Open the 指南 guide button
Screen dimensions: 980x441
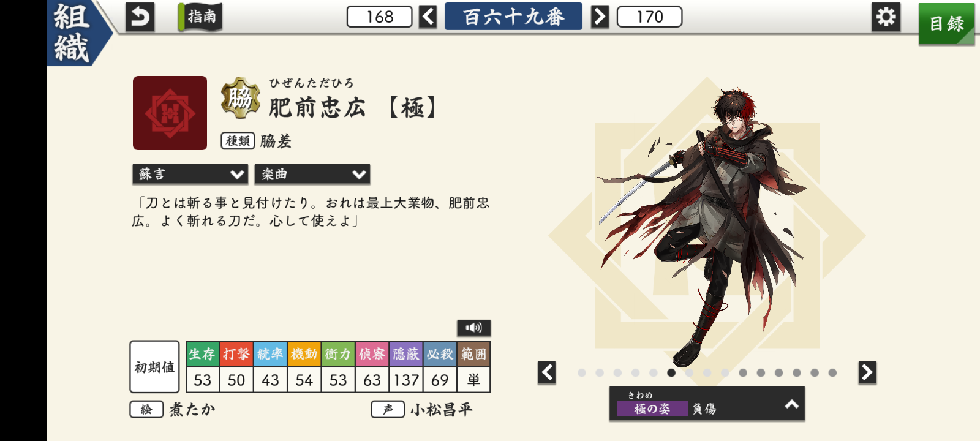pos(200,17)
